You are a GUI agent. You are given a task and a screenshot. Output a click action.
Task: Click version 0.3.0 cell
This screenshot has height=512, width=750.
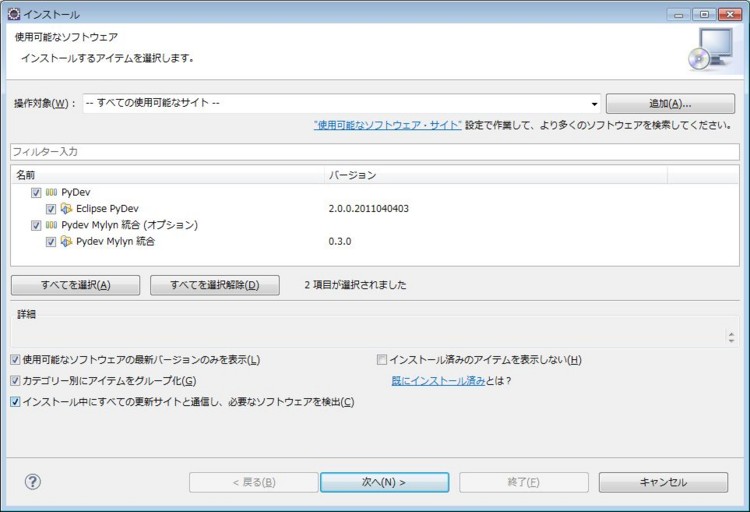click(x=340, y=241)
